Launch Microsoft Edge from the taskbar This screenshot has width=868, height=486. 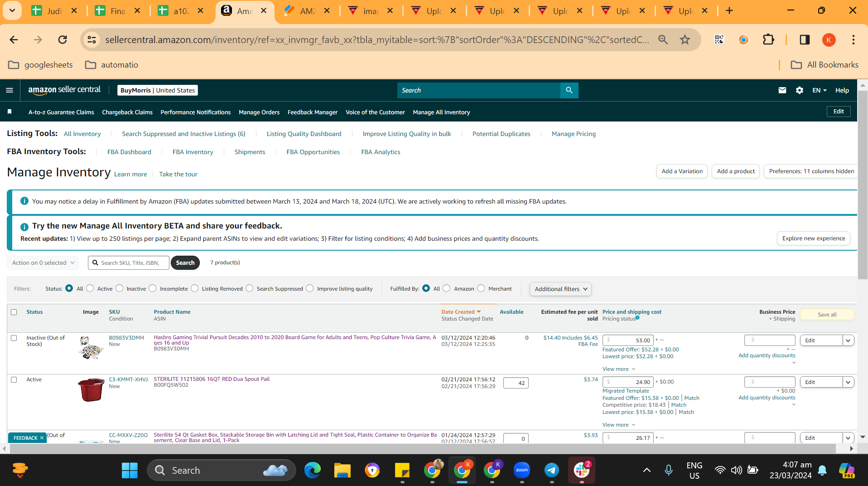[312, 470]
